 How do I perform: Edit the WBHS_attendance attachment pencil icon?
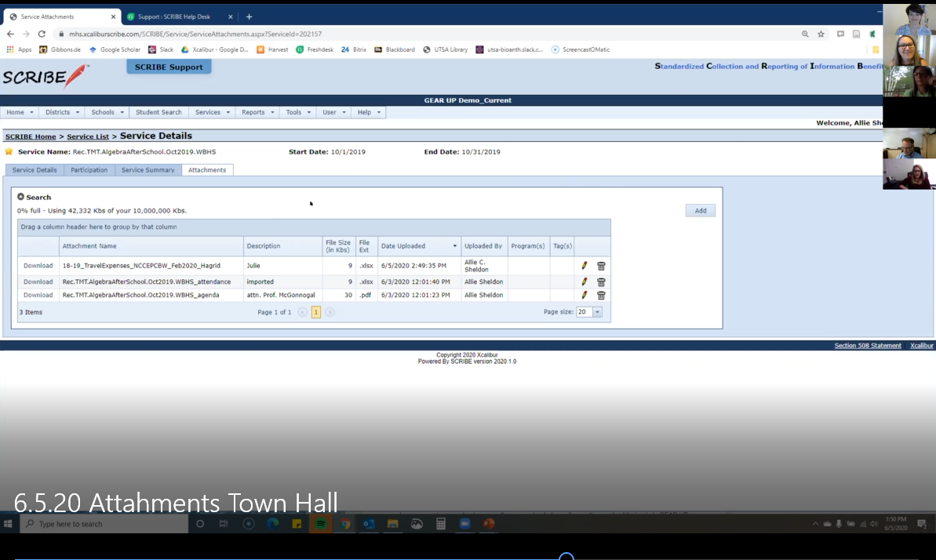point(585,282)
